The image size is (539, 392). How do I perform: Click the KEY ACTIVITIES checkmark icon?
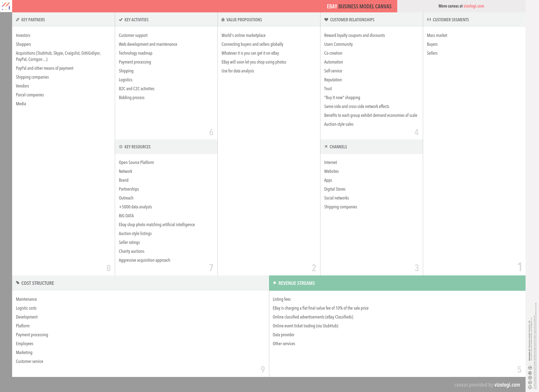pos(121,20)
